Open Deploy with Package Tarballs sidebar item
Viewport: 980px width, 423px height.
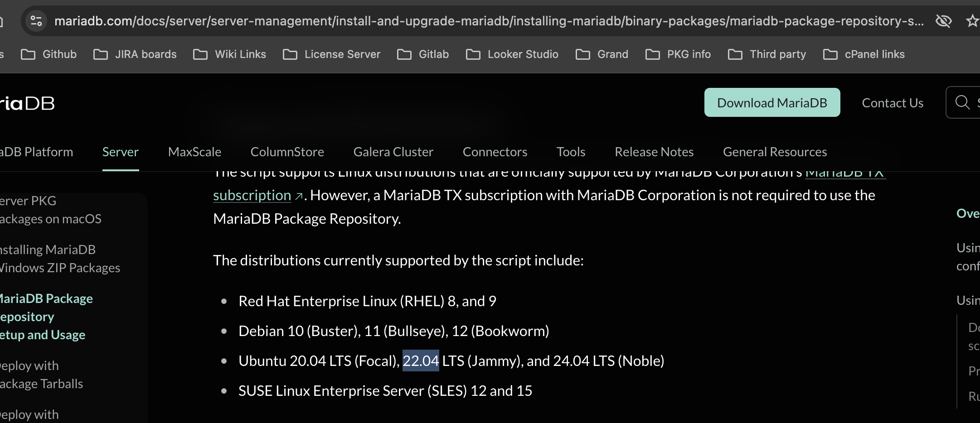[41, 375]
